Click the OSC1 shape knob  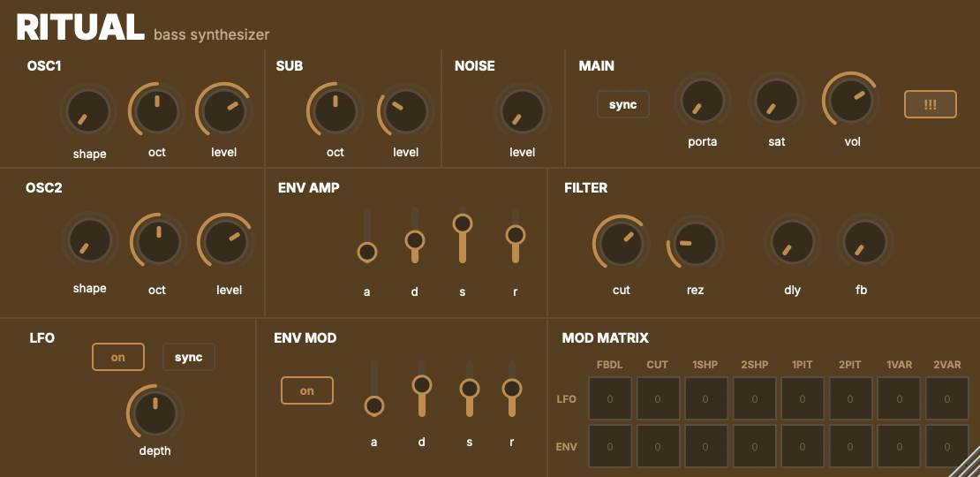coord(89,112)
